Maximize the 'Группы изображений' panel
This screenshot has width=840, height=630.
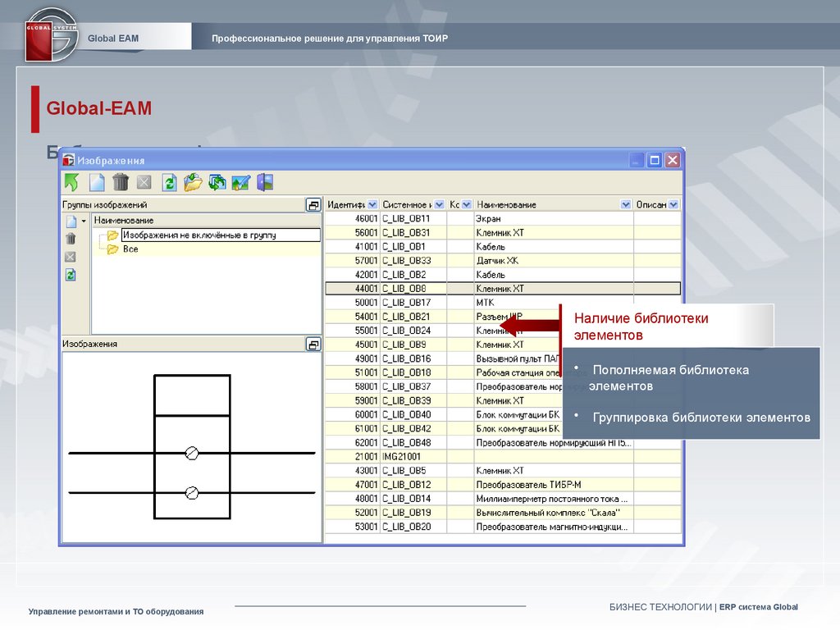(x=313, y=204)
